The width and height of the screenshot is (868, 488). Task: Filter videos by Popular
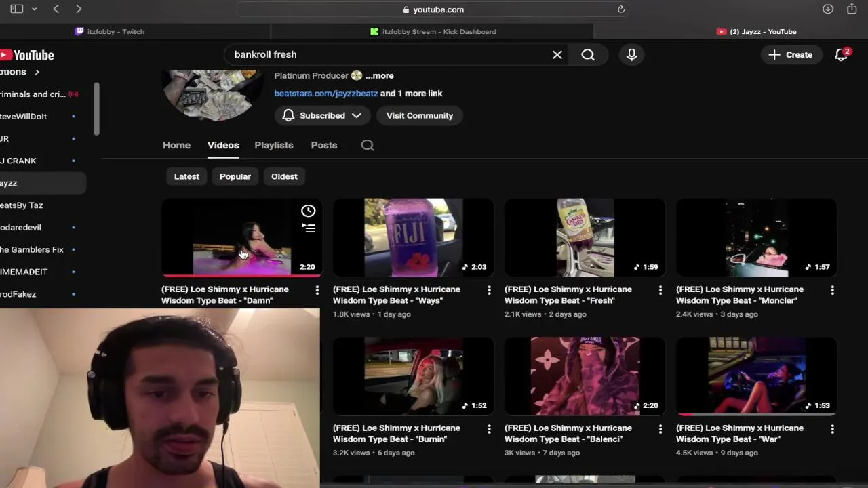coord(235,176)
